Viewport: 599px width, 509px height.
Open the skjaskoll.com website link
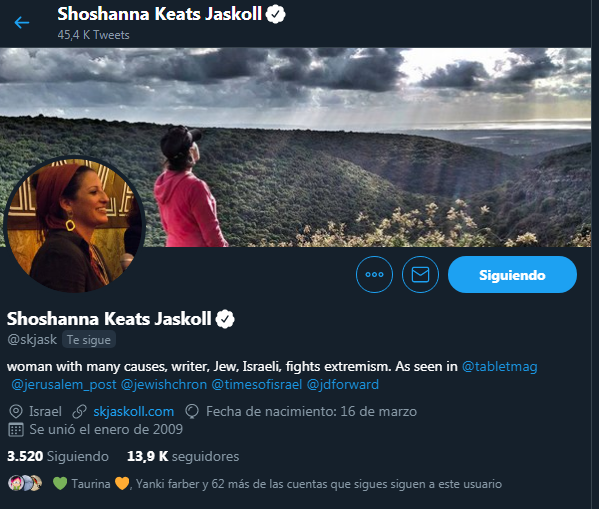point(134,412)
